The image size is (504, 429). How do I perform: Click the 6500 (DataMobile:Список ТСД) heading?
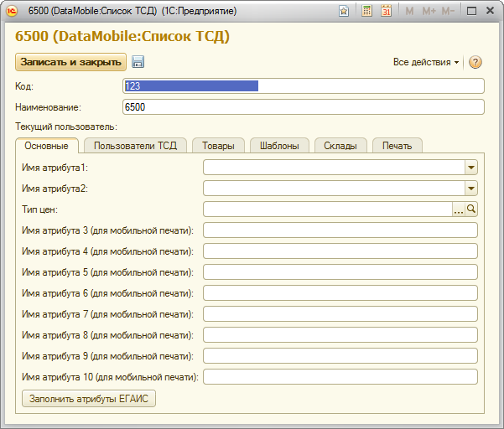pos(122,36)
